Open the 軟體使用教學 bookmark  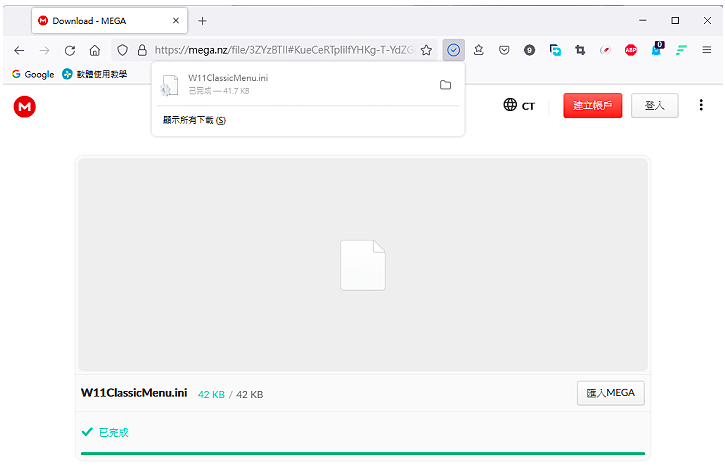(x=95, y=74)
